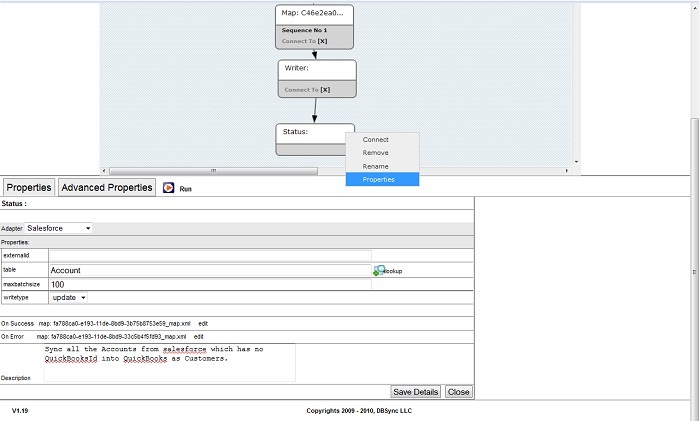Viewport: 700px width, 421px height.
Task: Switch to the Advanced Properties tab
Action: pyautogui.click(x=107, y=187)
